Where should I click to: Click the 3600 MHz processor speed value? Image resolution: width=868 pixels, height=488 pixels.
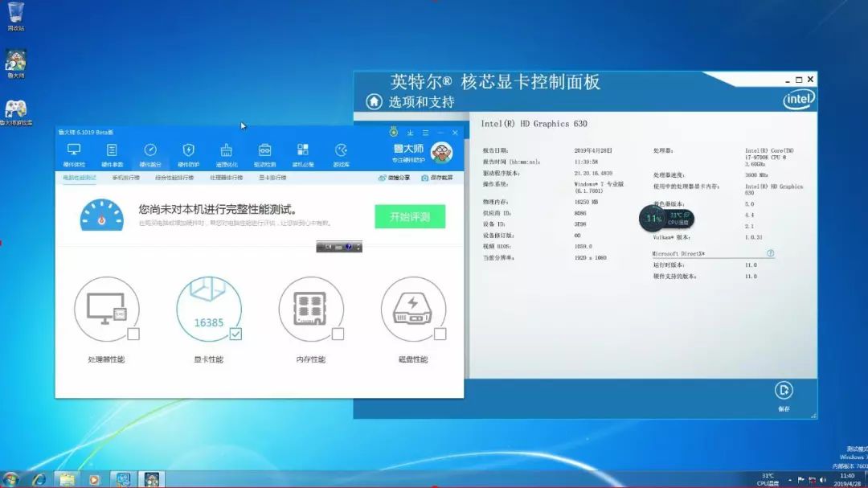coord(756,175)
